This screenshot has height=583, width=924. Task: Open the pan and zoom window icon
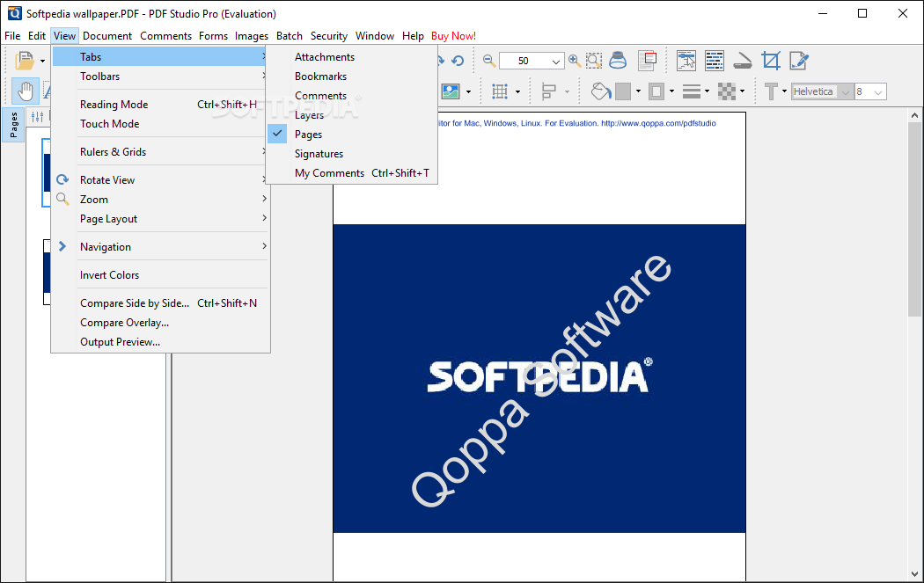click(648, 61)
